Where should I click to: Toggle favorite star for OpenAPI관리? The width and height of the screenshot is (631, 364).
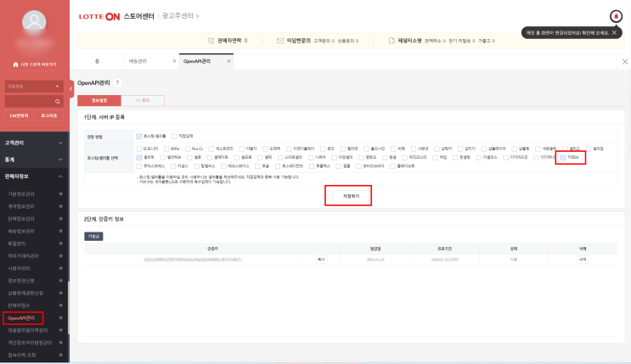[61, 317]
